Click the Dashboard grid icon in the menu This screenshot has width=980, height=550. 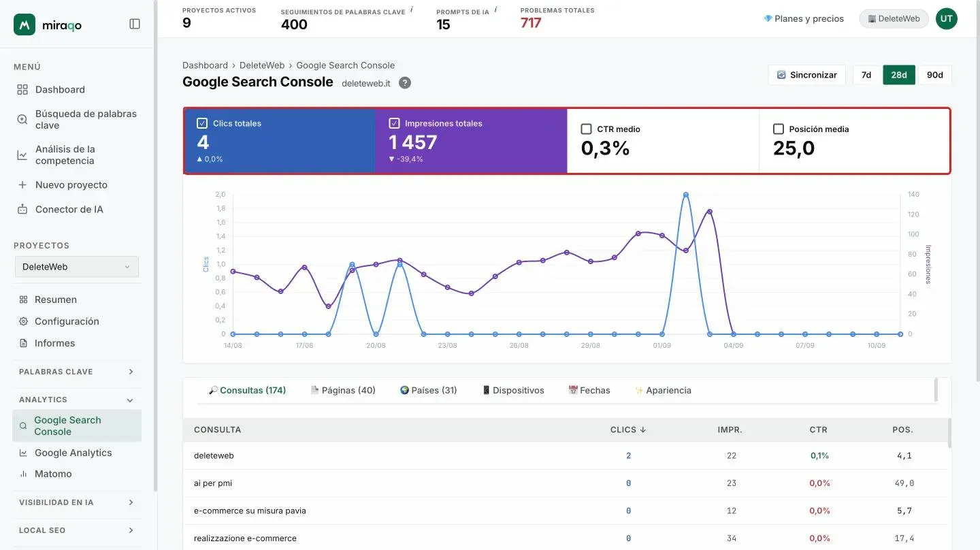click(22, 90)
